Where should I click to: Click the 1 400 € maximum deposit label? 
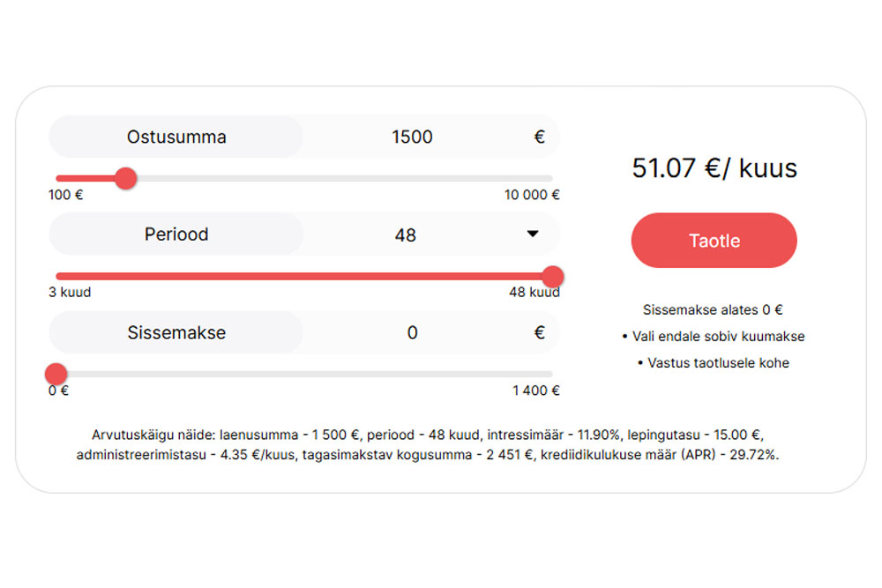[535, 391]
